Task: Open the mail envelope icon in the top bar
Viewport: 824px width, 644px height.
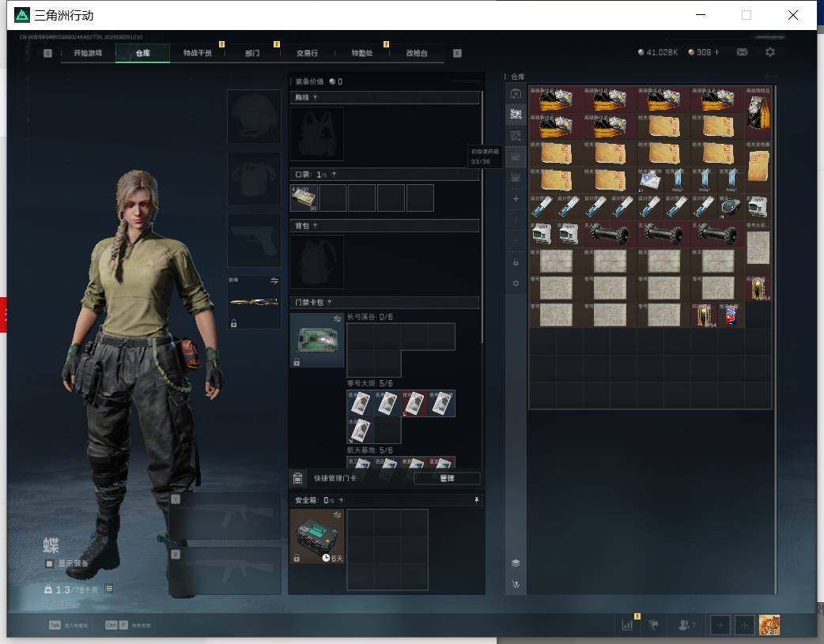Action: 742,52
